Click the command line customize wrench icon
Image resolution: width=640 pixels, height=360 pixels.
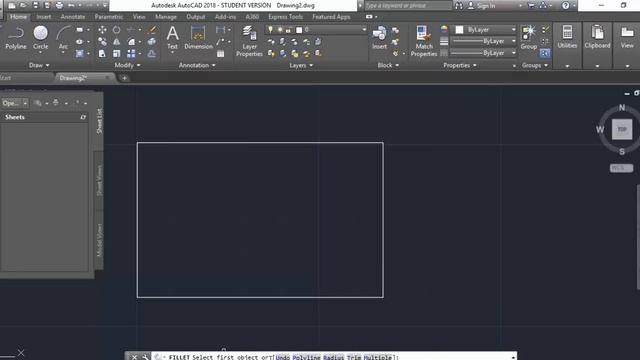pyautogui.click(x=145, y=357)
